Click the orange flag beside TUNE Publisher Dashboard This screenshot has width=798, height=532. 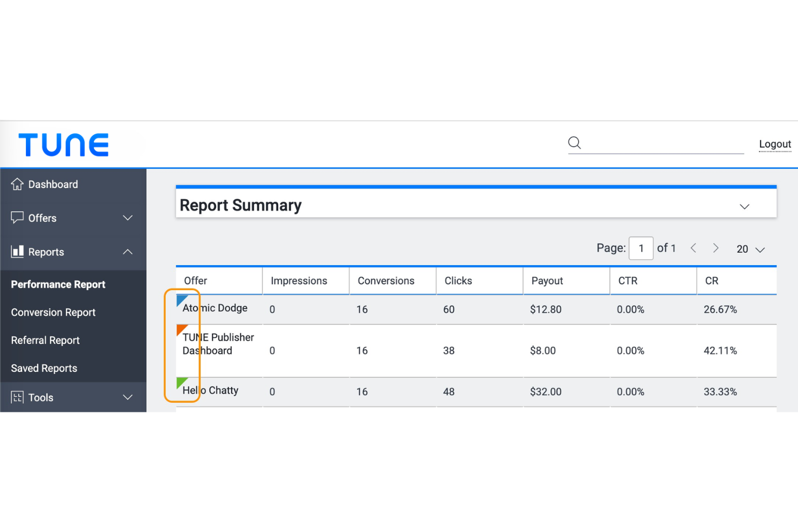(180, 329)
